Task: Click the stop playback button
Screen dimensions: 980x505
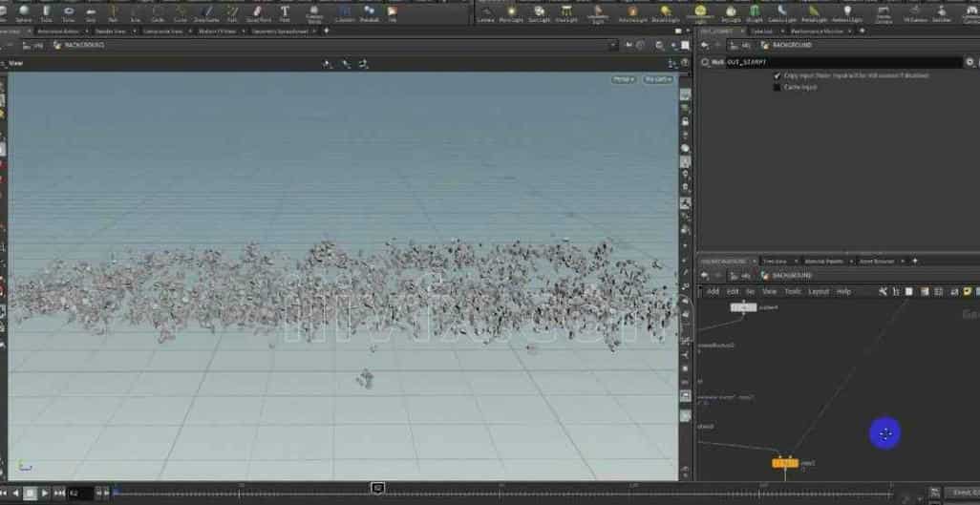Action: coord(30,494)
